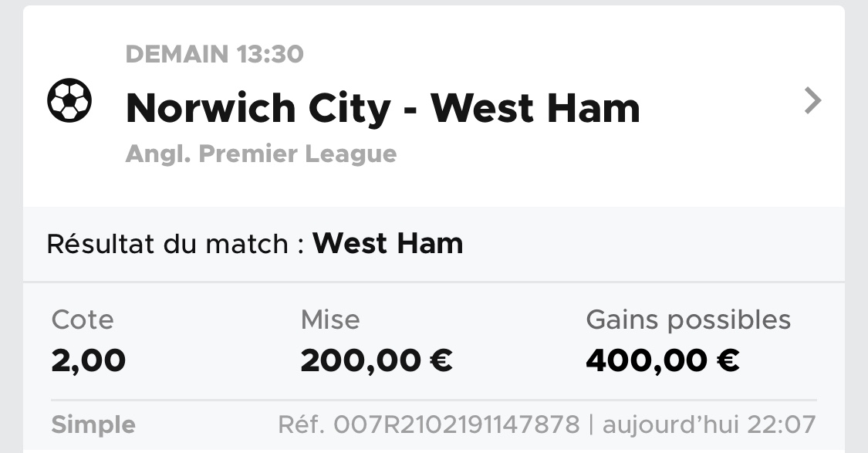The image size is (868, 453).
Task: Click the Mise label
Action: click(x=330, y=319)
